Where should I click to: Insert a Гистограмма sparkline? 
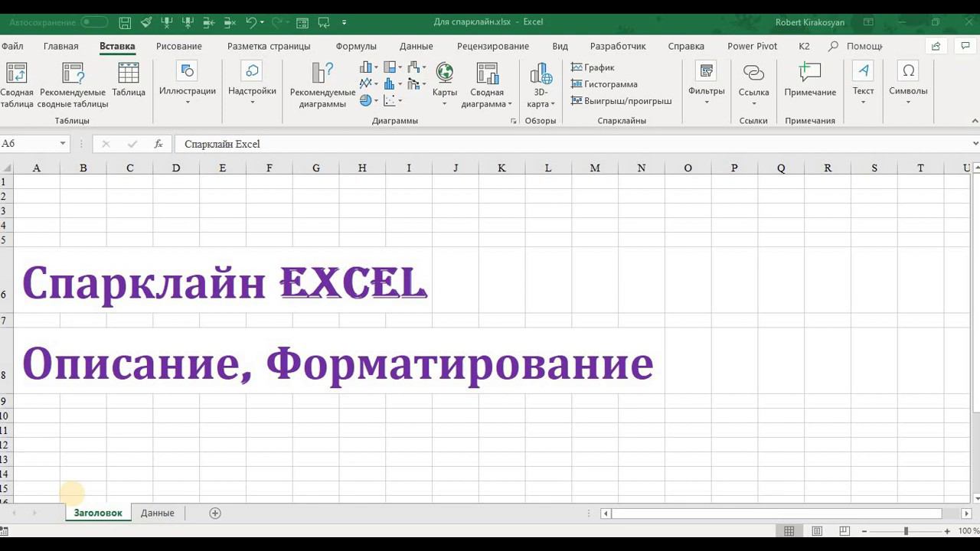[x=604, y=84]
